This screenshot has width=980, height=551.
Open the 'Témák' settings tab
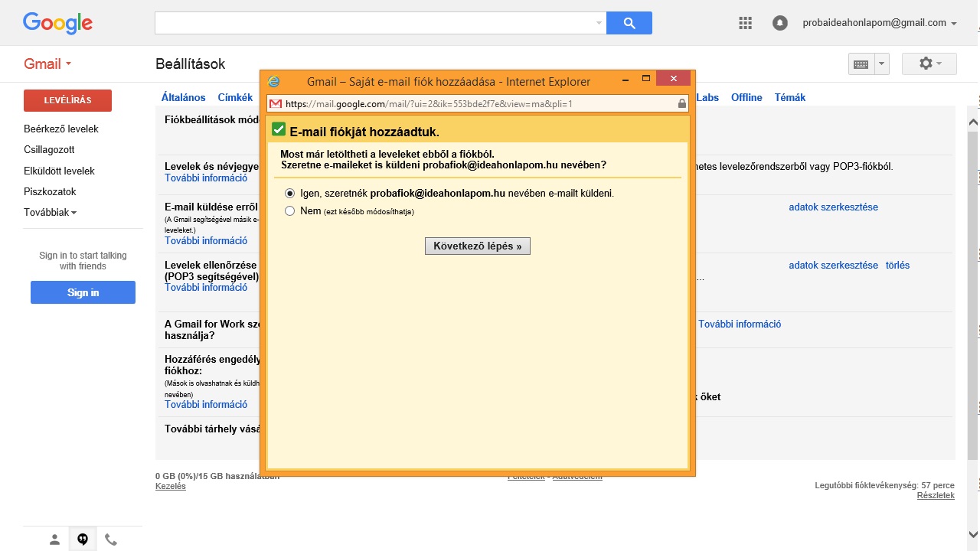790,97
